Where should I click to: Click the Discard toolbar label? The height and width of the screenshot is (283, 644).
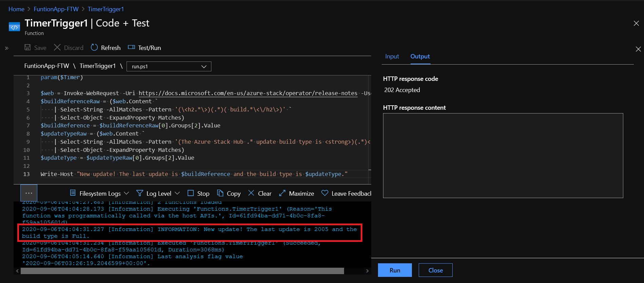point(74,48)
